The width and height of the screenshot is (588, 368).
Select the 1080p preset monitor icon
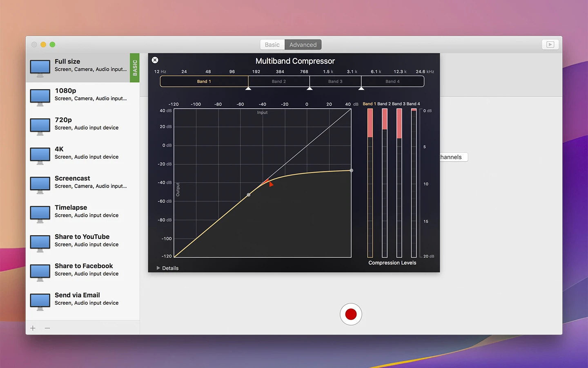coord(40,97)
